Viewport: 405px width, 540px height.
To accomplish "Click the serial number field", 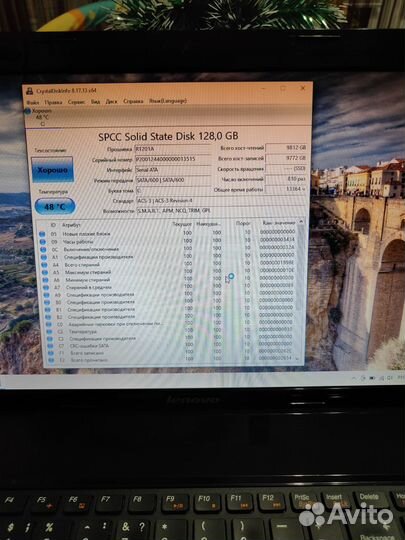I will point(173,159).
